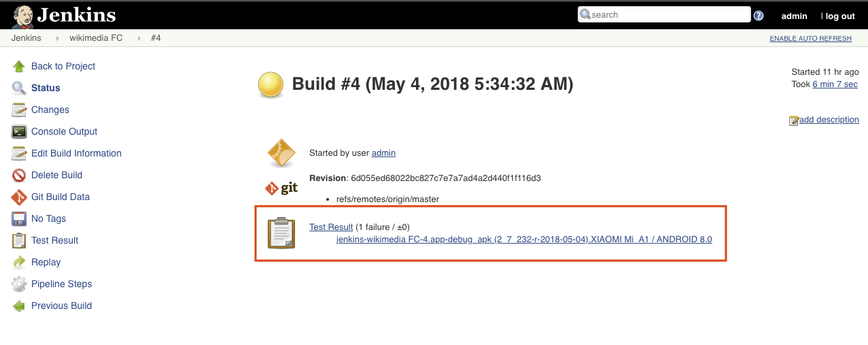Click the Started 11 hr ago text
The width and height of the screenshot is (868, 345).
[825, 72]
